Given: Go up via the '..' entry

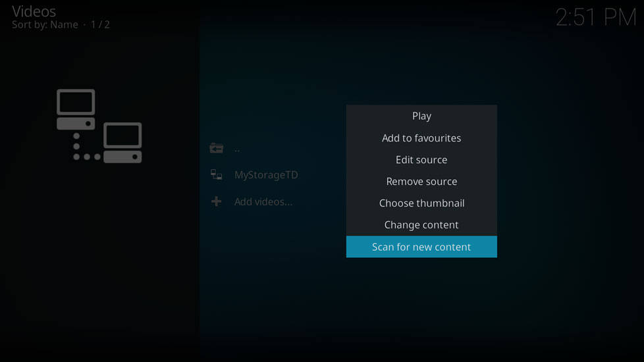Looking at the screenshot, I should tap(237, 149).
